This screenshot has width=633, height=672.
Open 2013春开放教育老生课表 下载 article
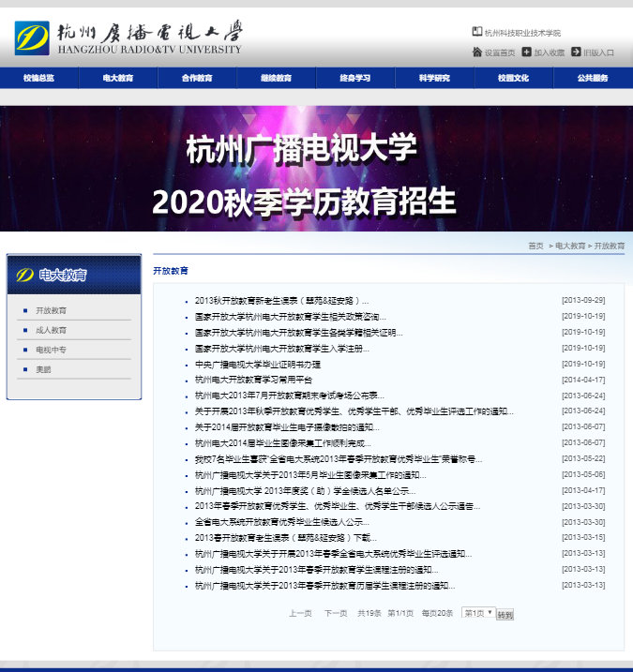[286, 538]
